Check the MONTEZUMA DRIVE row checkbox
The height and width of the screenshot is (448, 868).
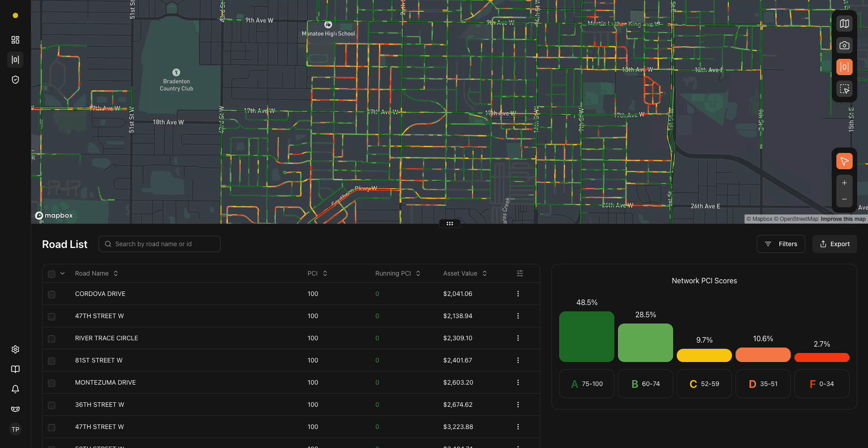pos(52,383)
